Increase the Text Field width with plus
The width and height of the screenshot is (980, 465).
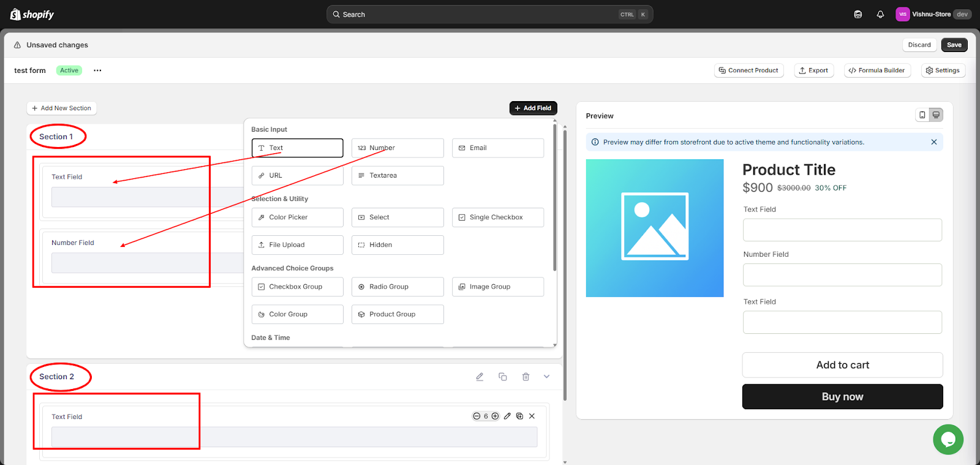(x=496, y=416)
